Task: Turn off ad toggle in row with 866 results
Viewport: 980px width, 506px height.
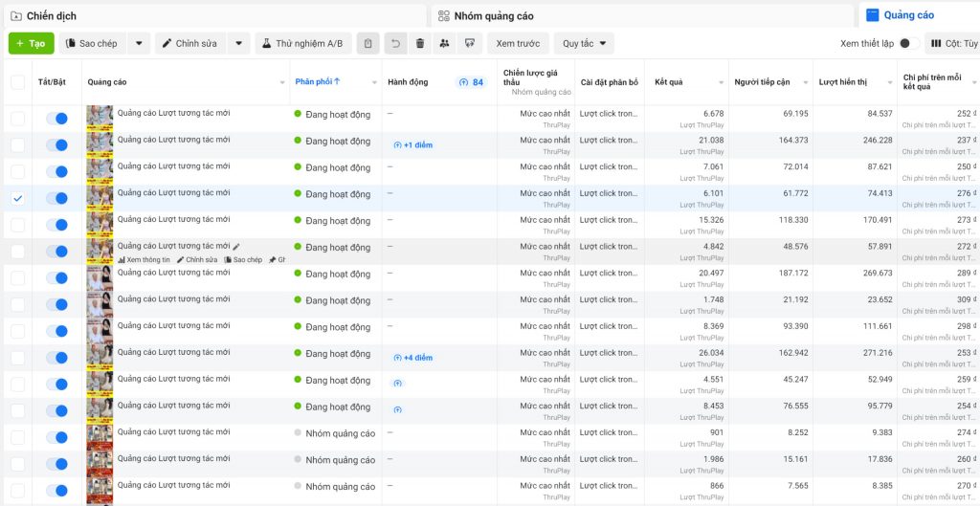Action: point(56,491)
